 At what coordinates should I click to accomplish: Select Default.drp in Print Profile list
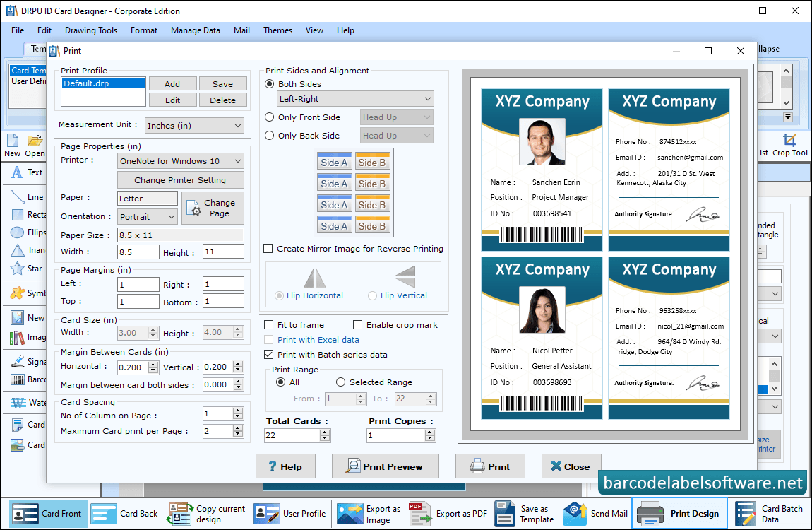coord(103,83)
